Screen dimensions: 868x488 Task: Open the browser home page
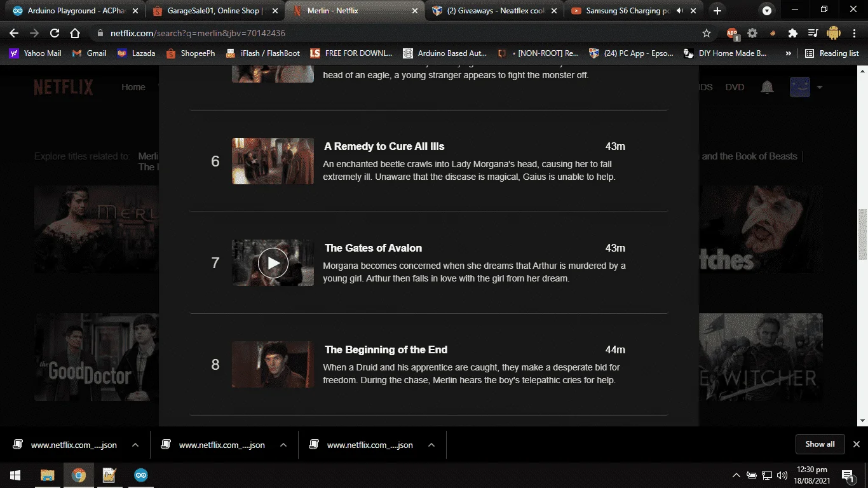pos(75,33)
